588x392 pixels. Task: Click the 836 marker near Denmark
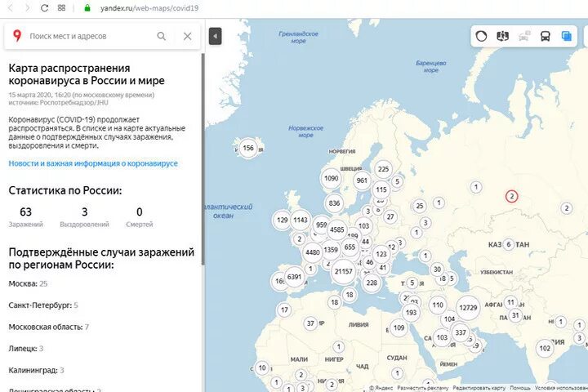(334, 203)
